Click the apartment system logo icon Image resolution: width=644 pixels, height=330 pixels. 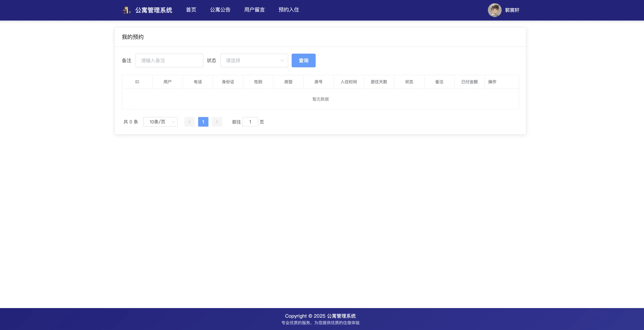(x=126, y=10)
